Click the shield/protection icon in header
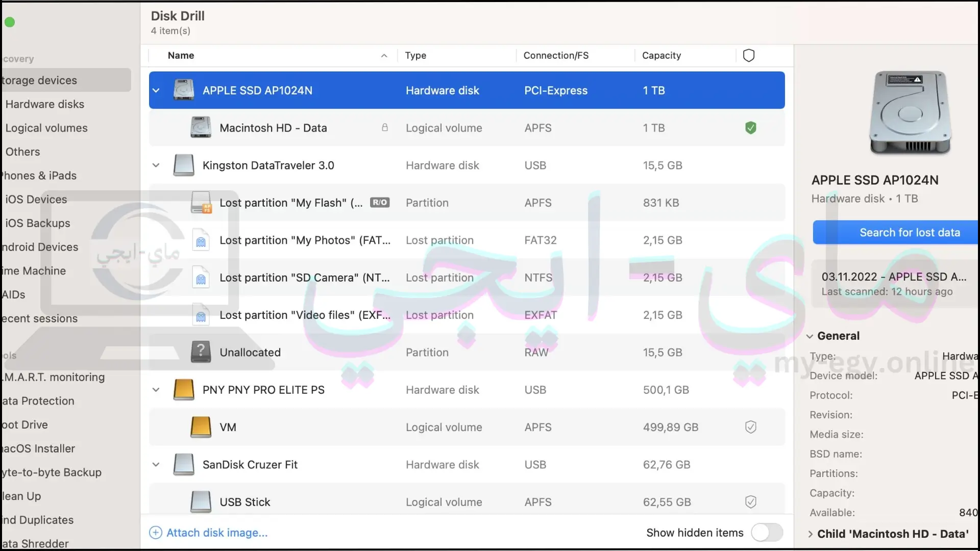 748,55
